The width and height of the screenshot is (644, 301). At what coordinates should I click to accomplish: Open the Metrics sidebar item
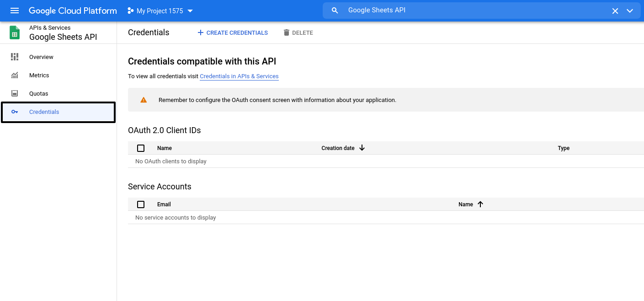click(58, 75)
